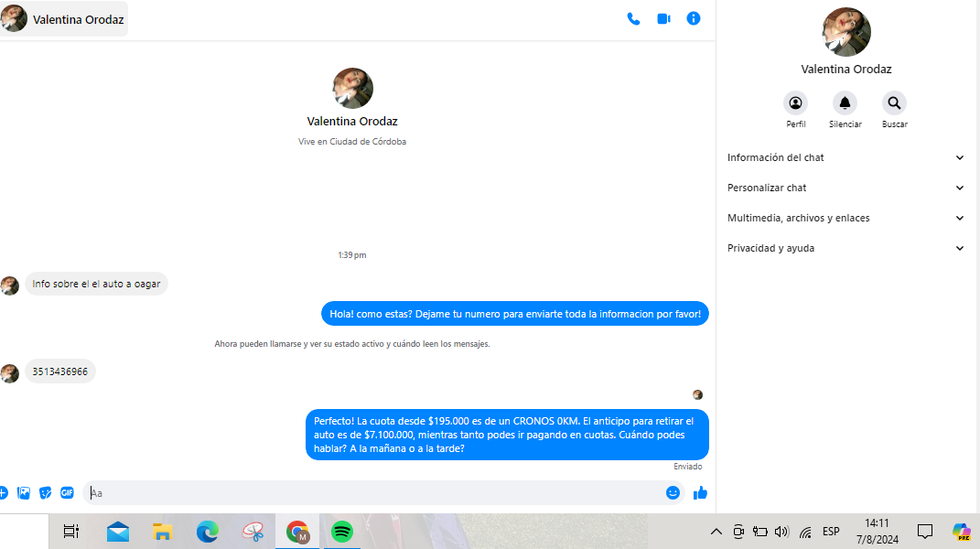Click the 1:39 pm timestamp

[352, 255]
